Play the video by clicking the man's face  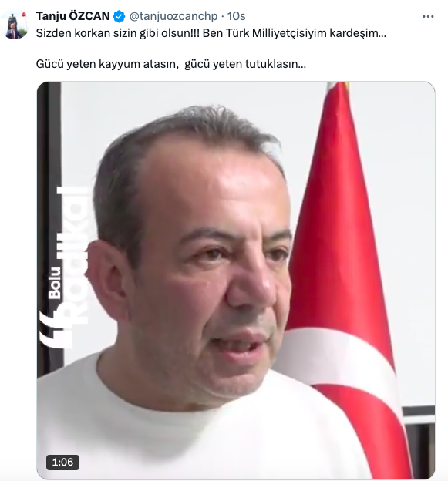197,261
